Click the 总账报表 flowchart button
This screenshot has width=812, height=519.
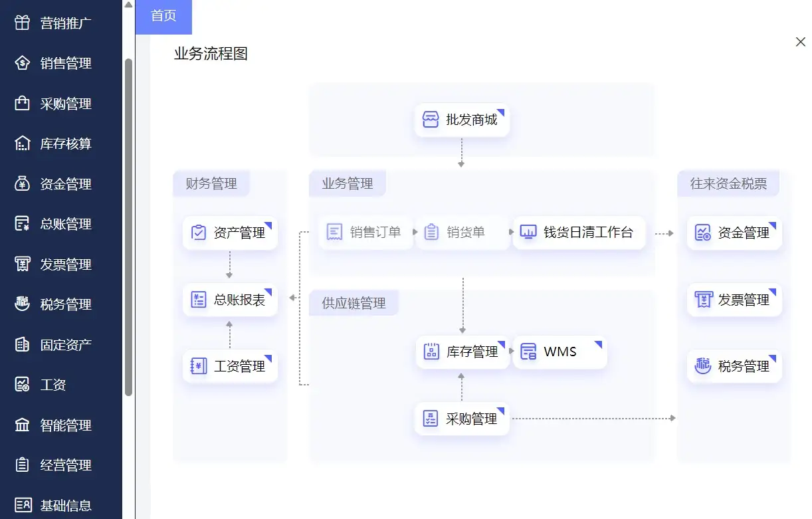(230, 300)
